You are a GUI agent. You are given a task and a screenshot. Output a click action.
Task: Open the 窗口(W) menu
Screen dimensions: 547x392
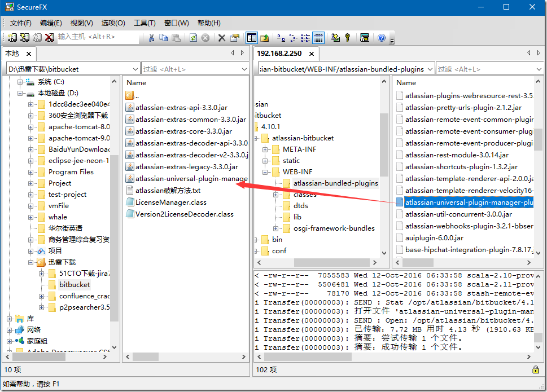click(177, 23)
